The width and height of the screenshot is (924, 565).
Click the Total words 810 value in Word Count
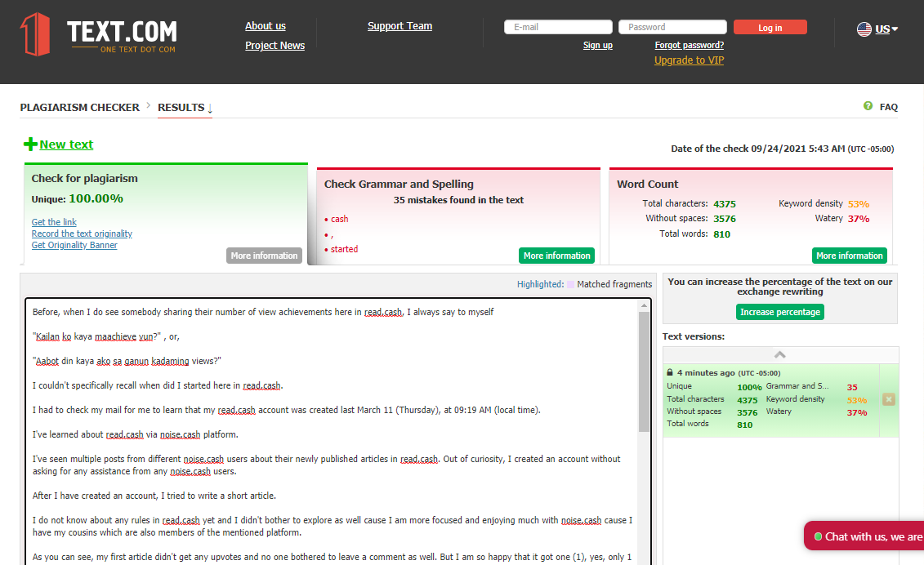[721, 234]
